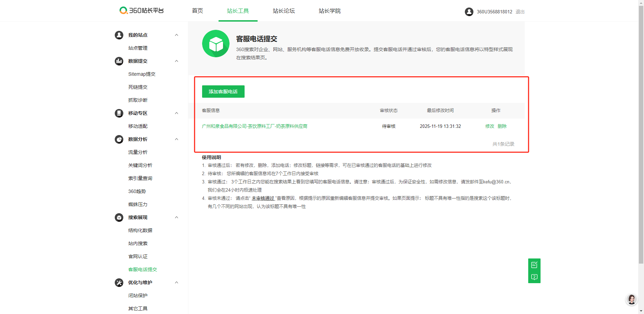644x314 pixels.
Task: Open the feedback note icon on right
Action: pos(534,265)
